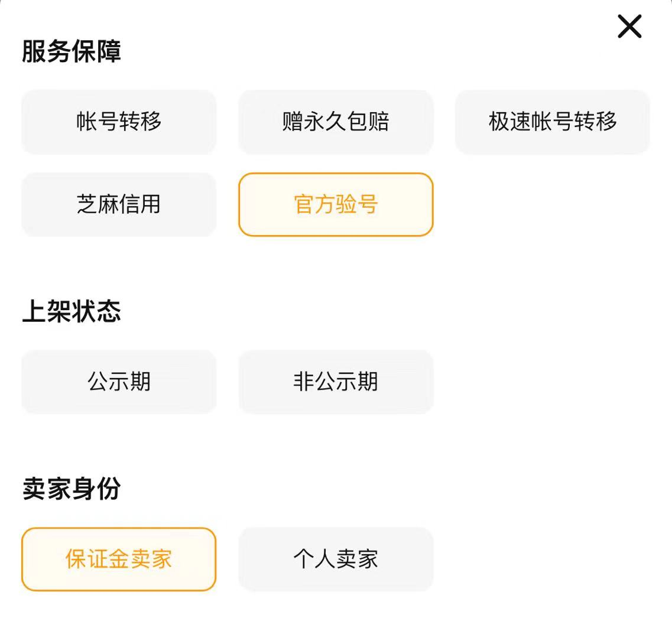672x622 pixels.
Task: Tap the orange-outlined 保证金卖家 button
Action: [x=119, y=559]
